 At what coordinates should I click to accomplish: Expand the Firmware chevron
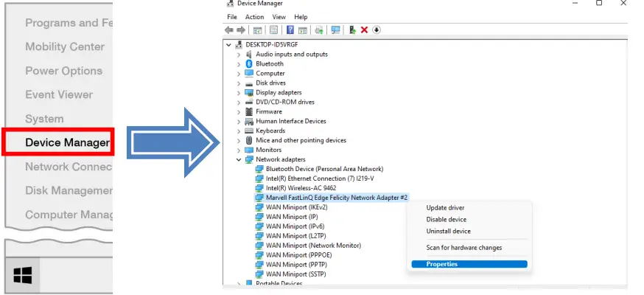(239, 112)
